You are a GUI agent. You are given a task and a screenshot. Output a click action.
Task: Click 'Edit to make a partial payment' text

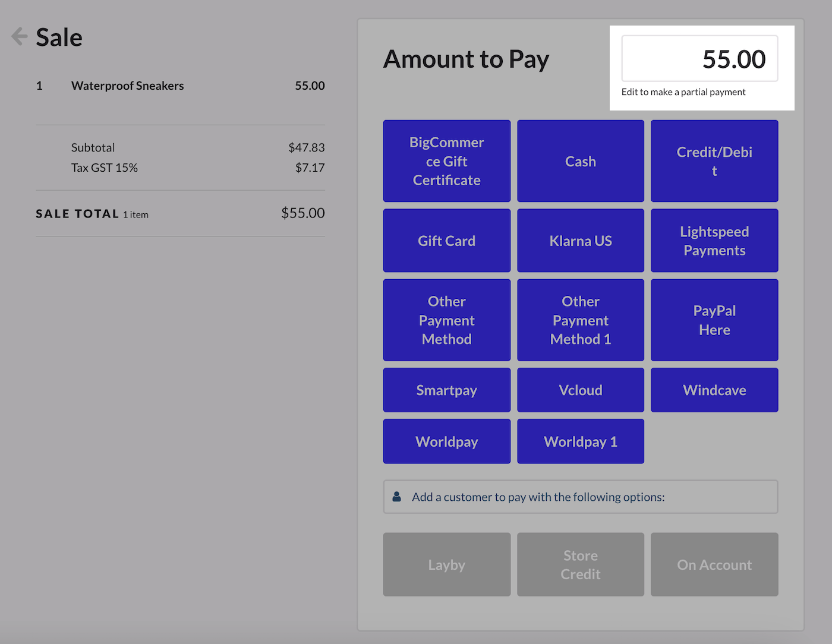tap(683, 92)
